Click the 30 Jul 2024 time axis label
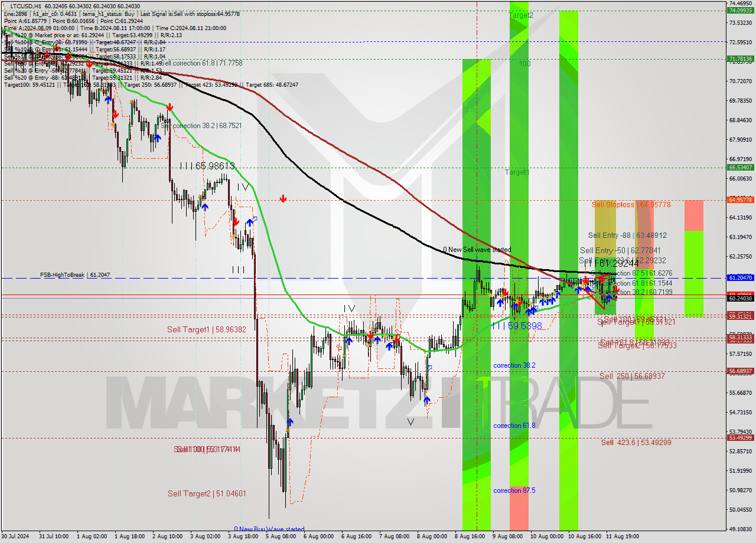 [x=15, y=537]
